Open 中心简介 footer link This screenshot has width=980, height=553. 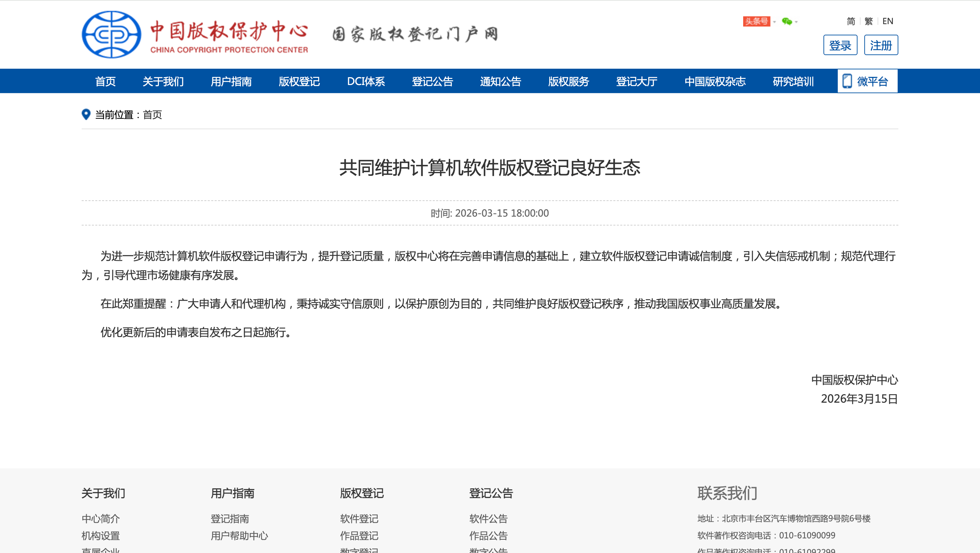click(100, 518)
